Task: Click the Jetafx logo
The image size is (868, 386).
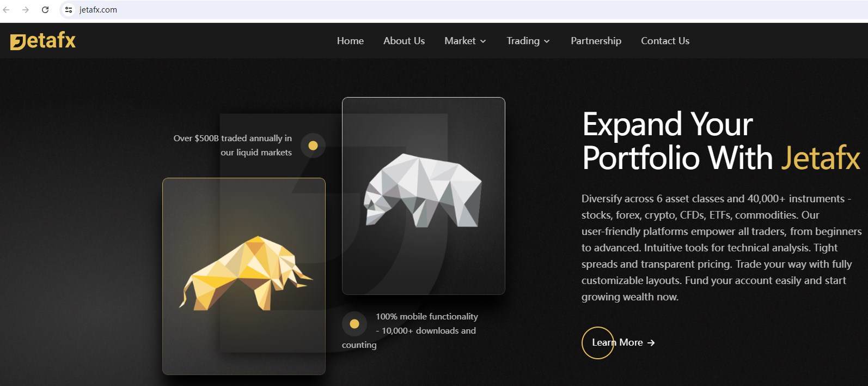Action: coord(43,41)
